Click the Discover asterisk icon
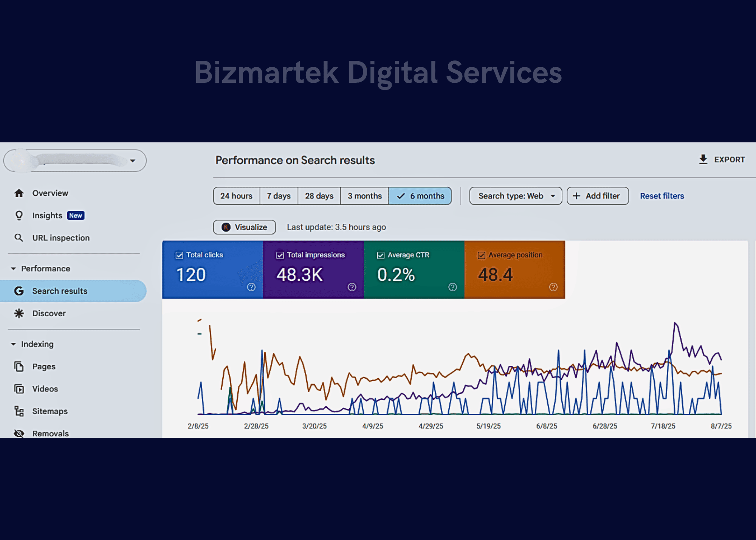756x540 pixels. [19, 313]
